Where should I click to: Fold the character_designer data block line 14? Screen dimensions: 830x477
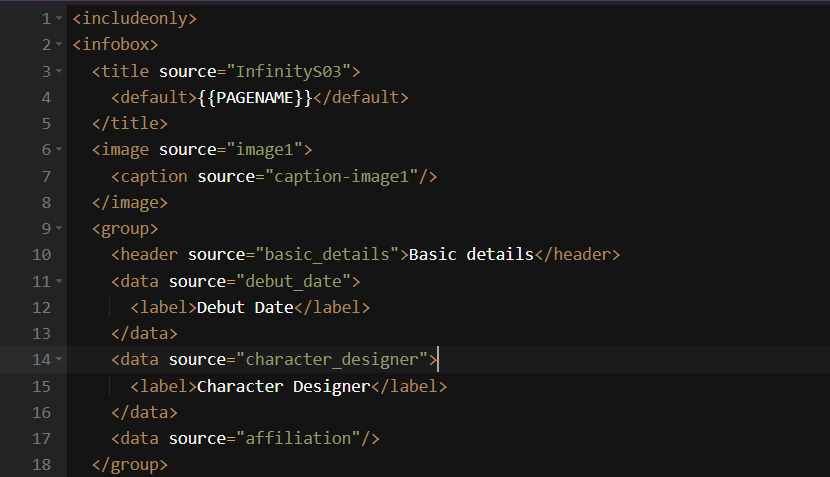[59, 359]
